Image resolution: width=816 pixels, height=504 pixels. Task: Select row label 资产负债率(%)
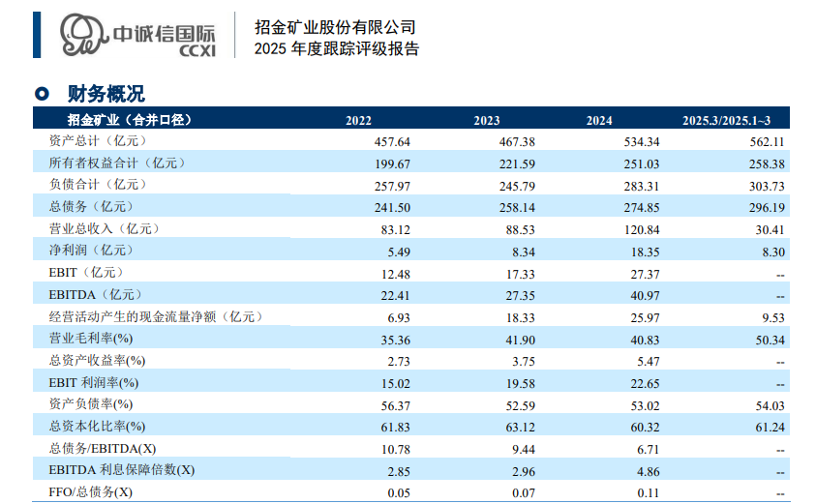pos(91,404)
